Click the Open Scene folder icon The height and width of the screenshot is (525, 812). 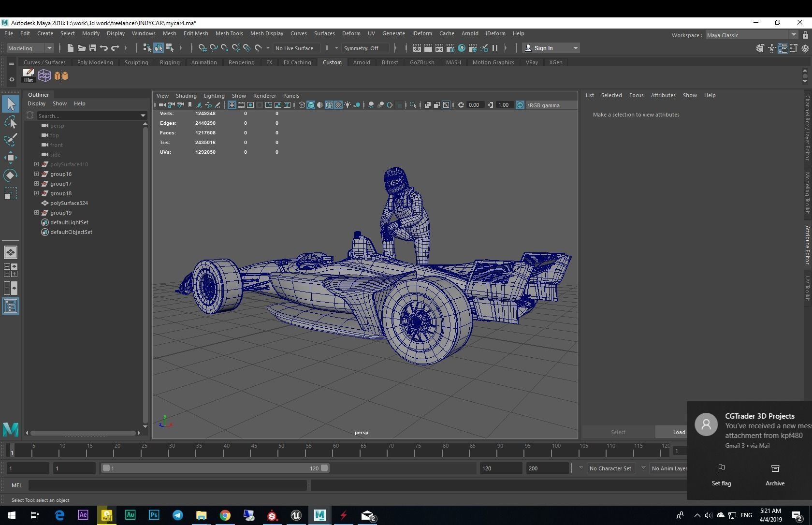pos(82,48)
